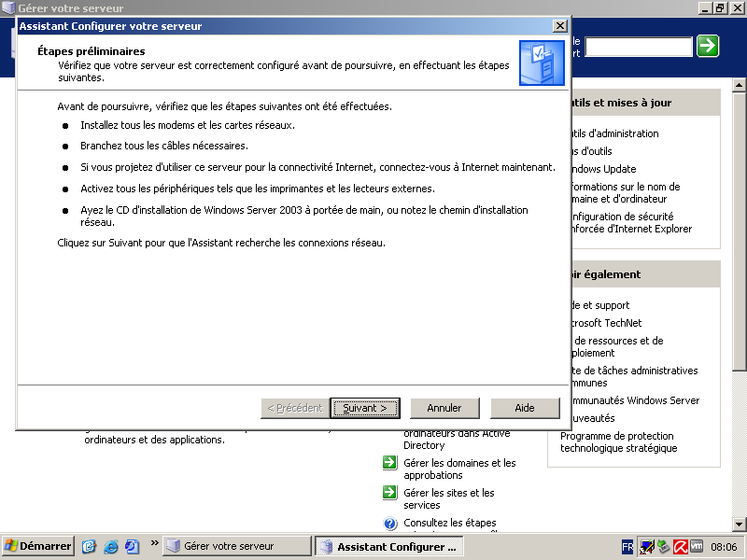This screenshot has width=747, height=560.
Task: Open the Démarrer start menu
Action: coord(38,546)
